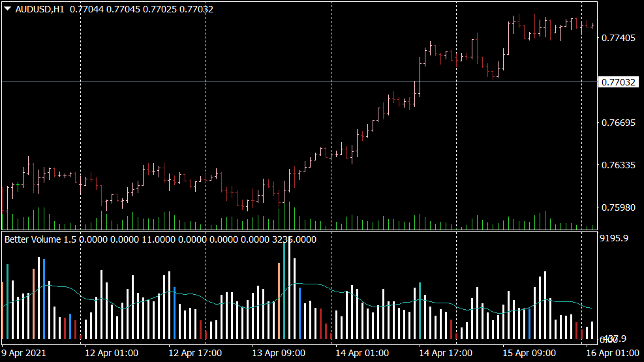The height and width of the screenshot is (362, 644).
Task: Click the OHLC values in the chart header
Action: tap(141, 9)
